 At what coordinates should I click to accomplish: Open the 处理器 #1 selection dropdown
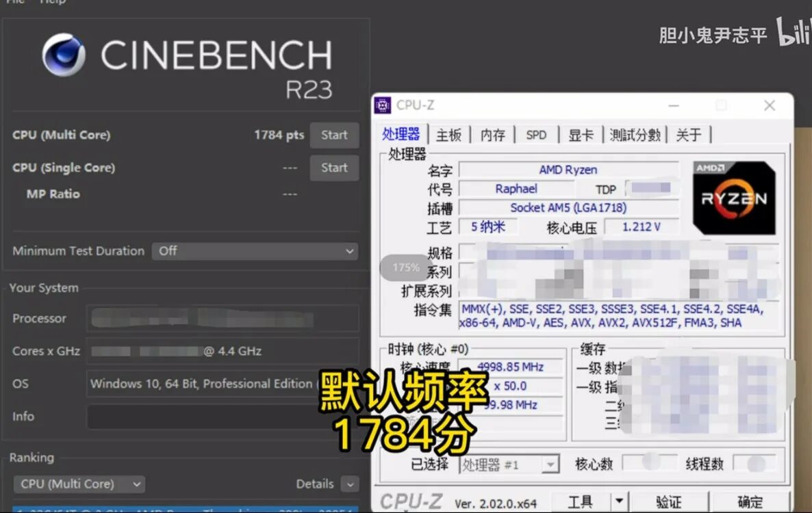509,464
